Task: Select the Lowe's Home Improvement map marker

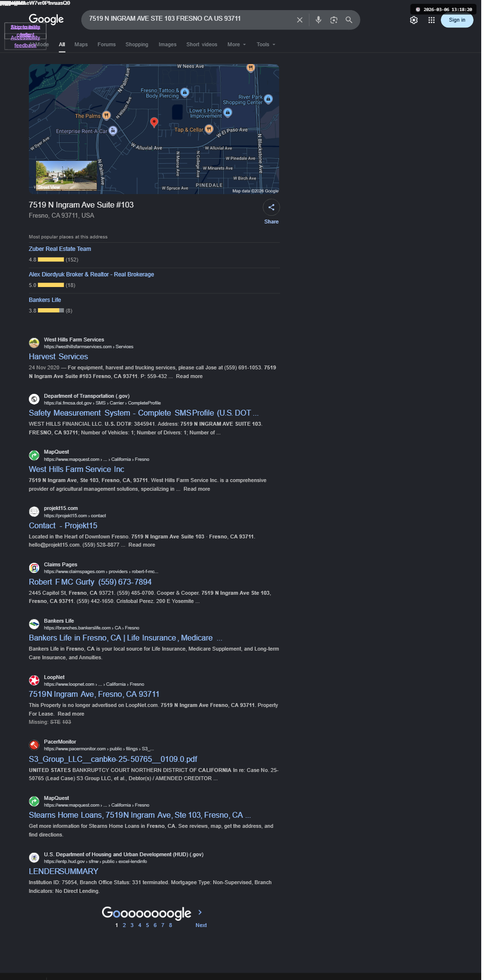Action: (228, 112)
